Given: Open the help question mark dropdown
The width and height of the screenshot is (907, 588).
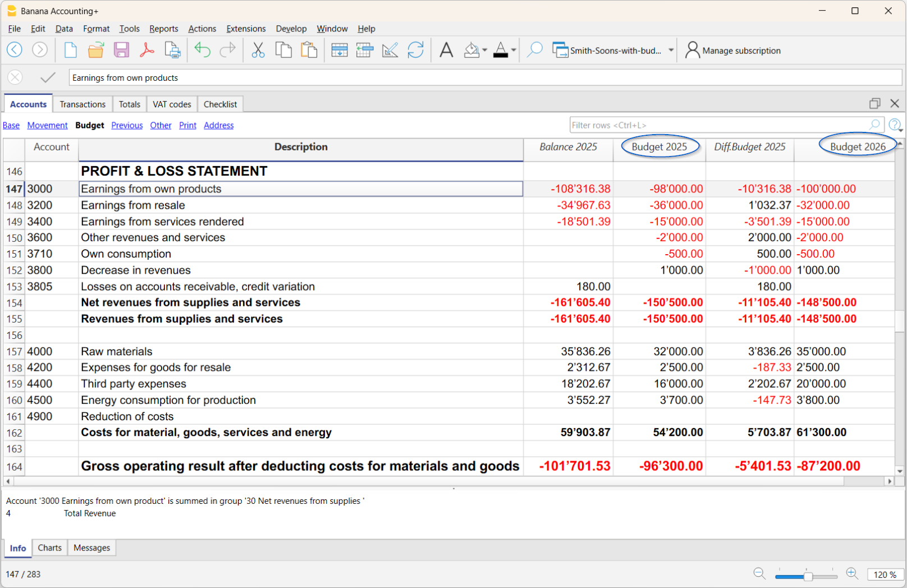Looking at the screenshot, I should pos(895,125).
